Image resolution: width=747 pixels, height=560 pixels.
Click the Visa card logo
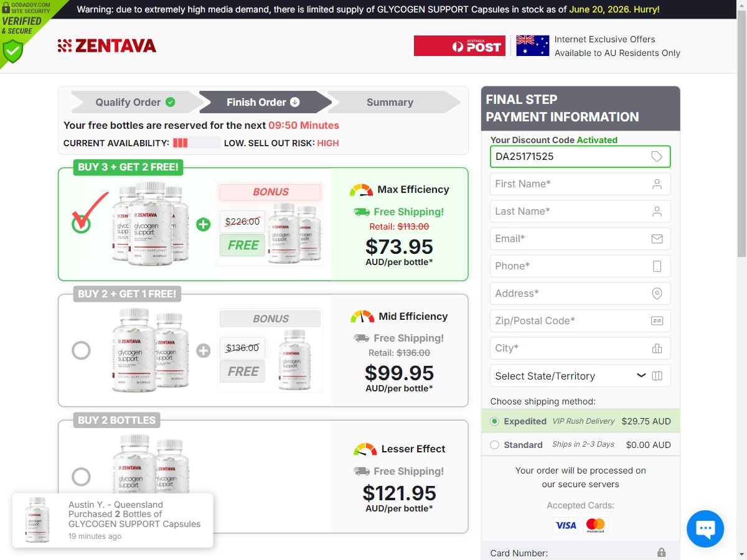coord(566,525)
